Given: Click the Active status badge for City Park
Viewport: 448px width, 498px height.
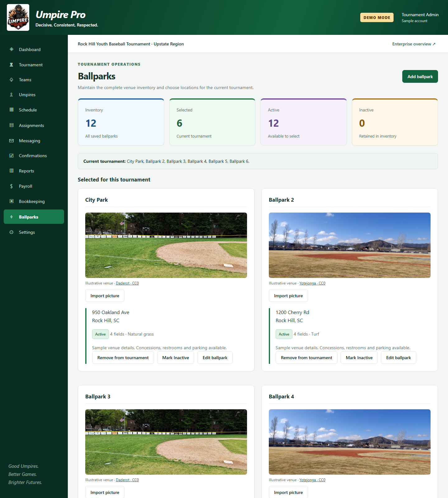Looking at the screenshot, I should pyautogui.click(x=100, y=334).
